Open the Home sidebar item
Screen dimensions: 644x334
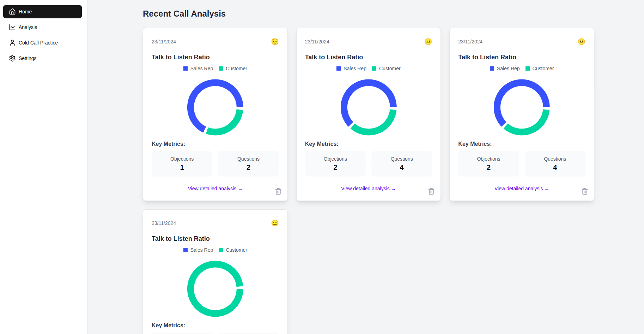[x=42, y=12]
